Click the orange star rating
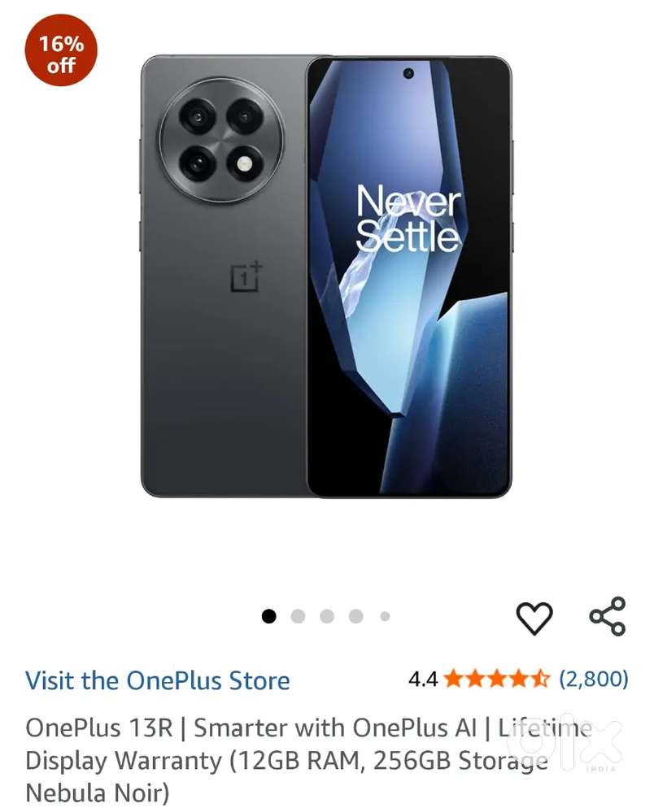The height and width of the screenshot is (812, 654). (496, 679)
